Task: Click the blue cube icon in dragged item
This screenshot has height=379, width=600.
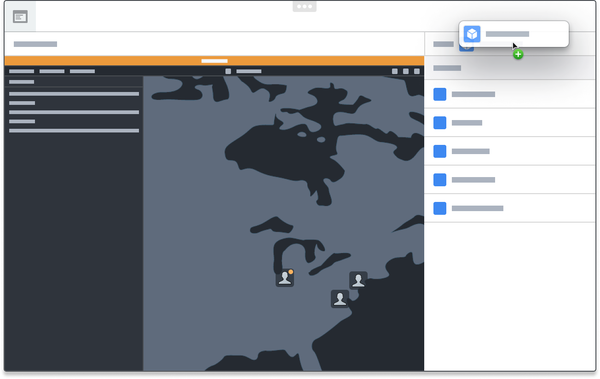Action: (x=472, y=34)
